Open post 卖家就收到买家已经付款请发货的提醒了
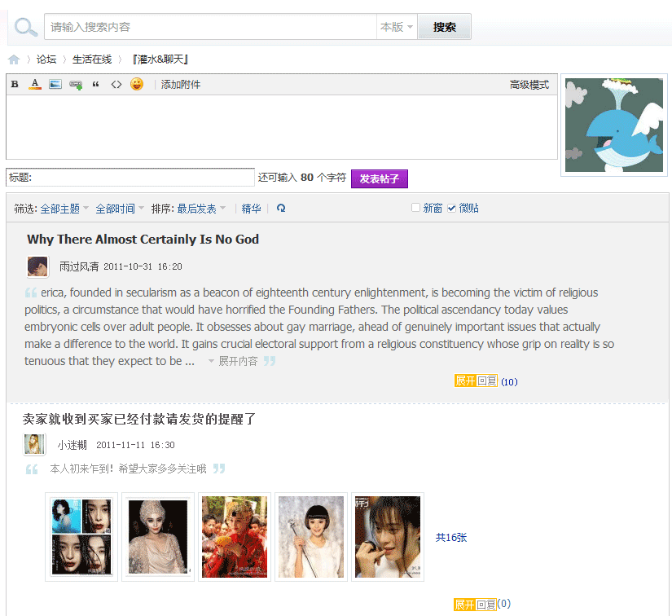This screenshot has height=616, width=672. (x=138, y=419)
